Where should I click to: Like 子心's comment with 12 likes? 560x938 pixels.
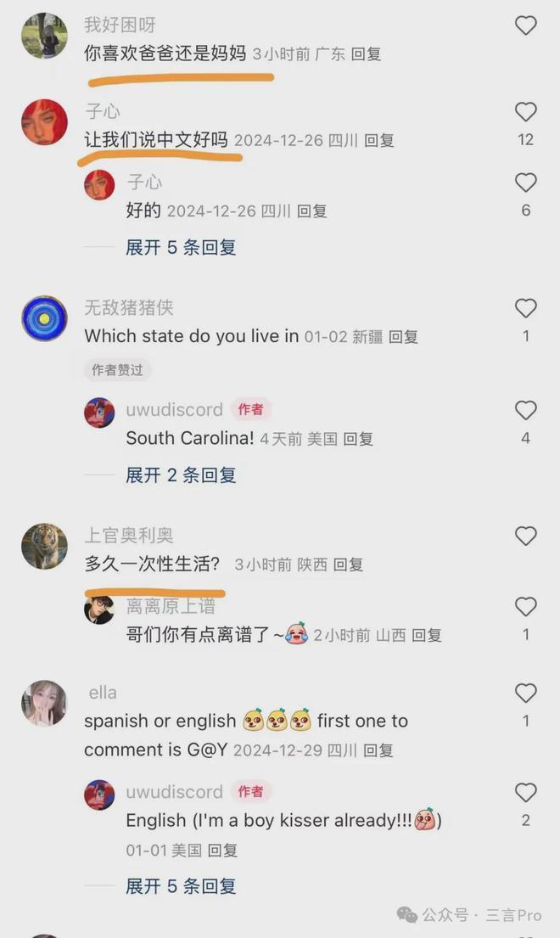(525, 112)
